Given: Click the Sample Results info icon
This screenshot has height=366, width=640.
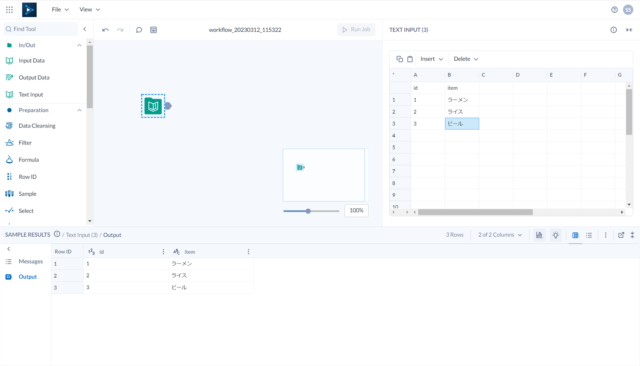Looking at the screenshot, I should (57, 234).
